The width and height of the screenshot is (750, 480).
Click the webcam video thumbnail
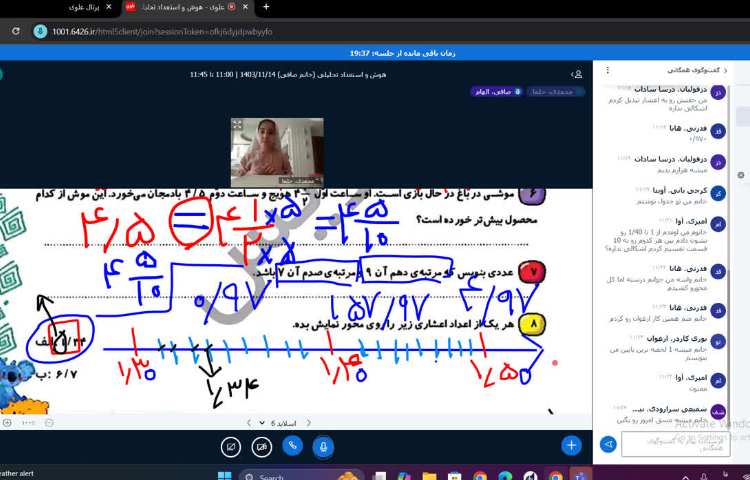pyautogui.click(x=277, y=152)
